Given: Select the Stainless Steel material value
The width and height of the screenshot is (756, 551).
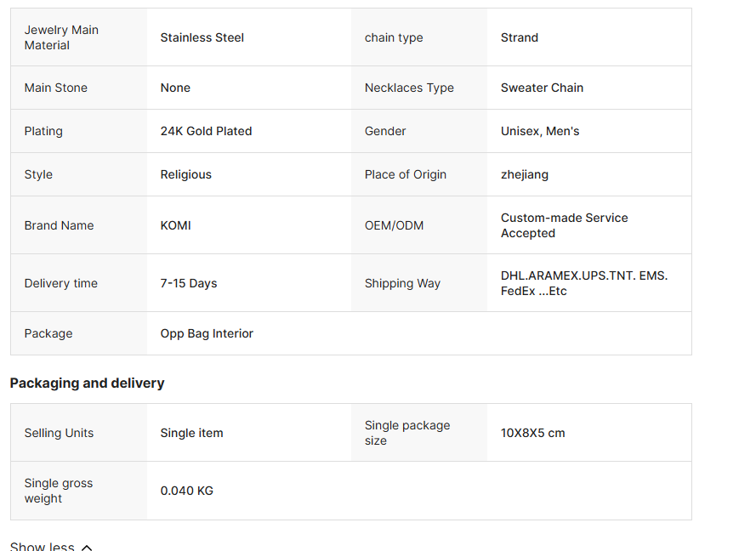Looking at the screenshot, I should click(x=202, y=37).
